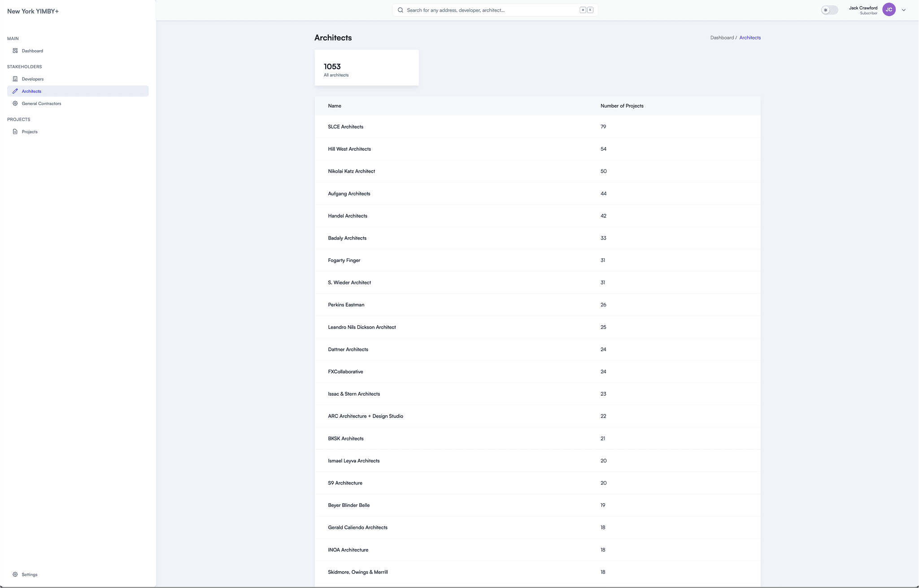Click the Developers building icon
Viewport: 919px width, 588px height.
tap(15, 79)
